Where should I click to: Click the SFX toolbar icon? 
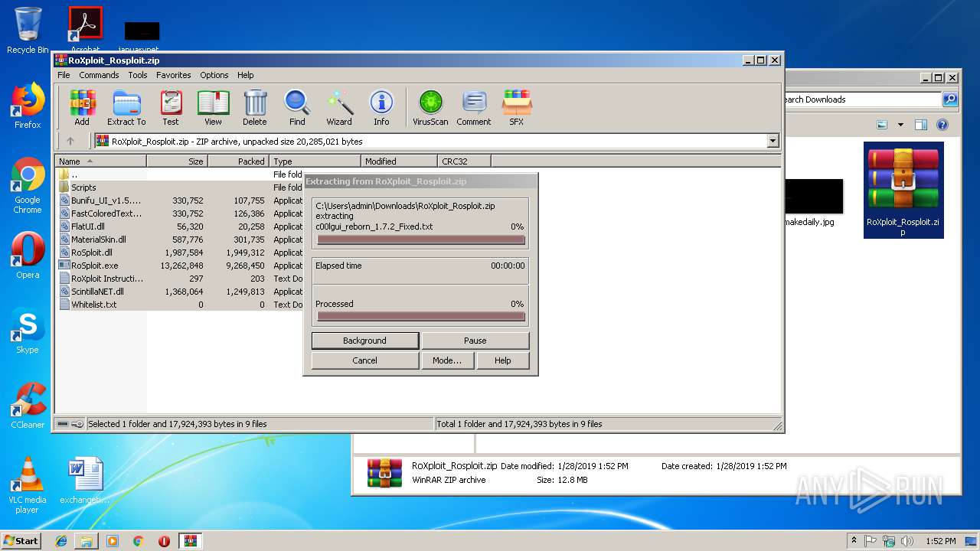(517, 107)
